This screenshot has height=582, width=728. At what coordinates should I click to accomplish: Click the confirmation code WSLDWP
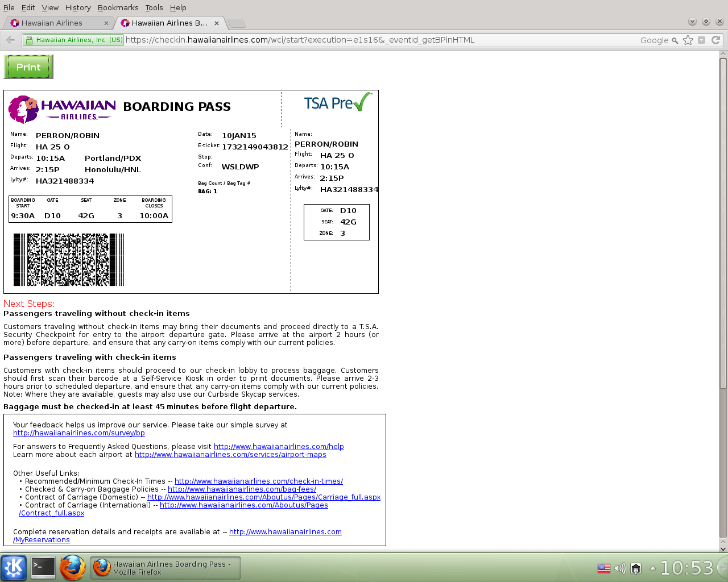click(240, 167)
